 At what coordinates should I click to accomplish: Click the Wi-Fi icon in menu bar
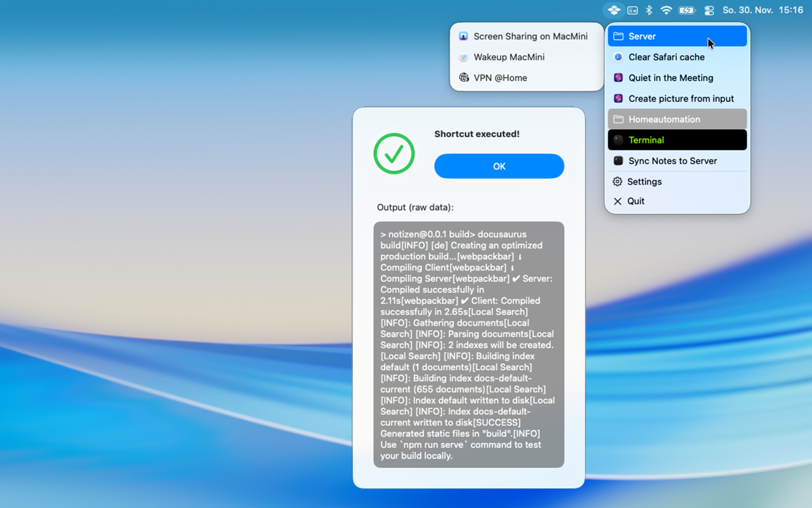point(666,10)
